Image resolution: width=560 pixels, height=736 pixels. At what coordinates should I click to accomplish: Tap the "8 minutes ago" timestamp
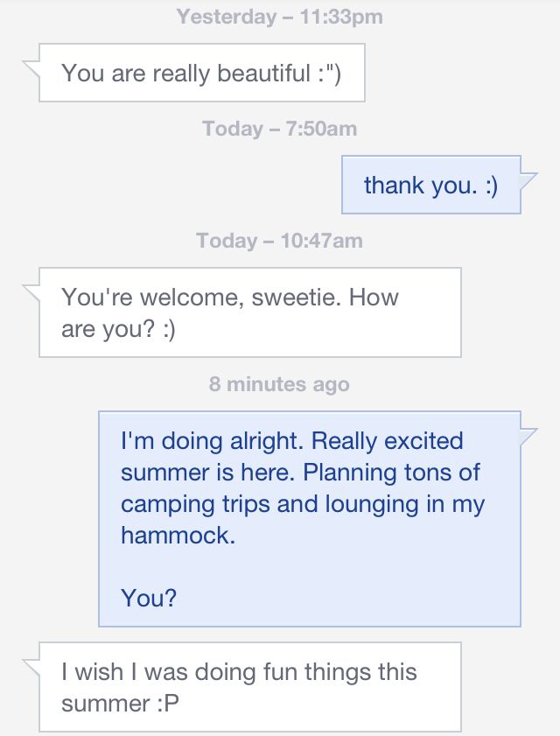click(279, 384)
